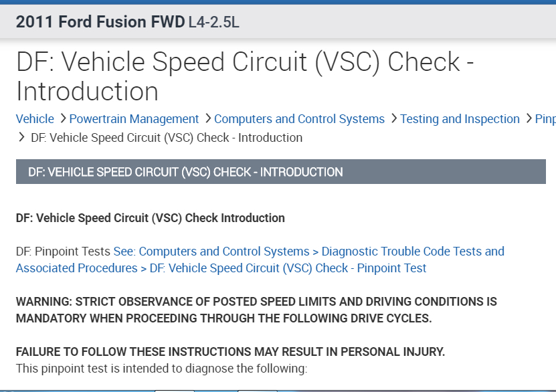Click chevron before Powertrain Management

(62, 118)
